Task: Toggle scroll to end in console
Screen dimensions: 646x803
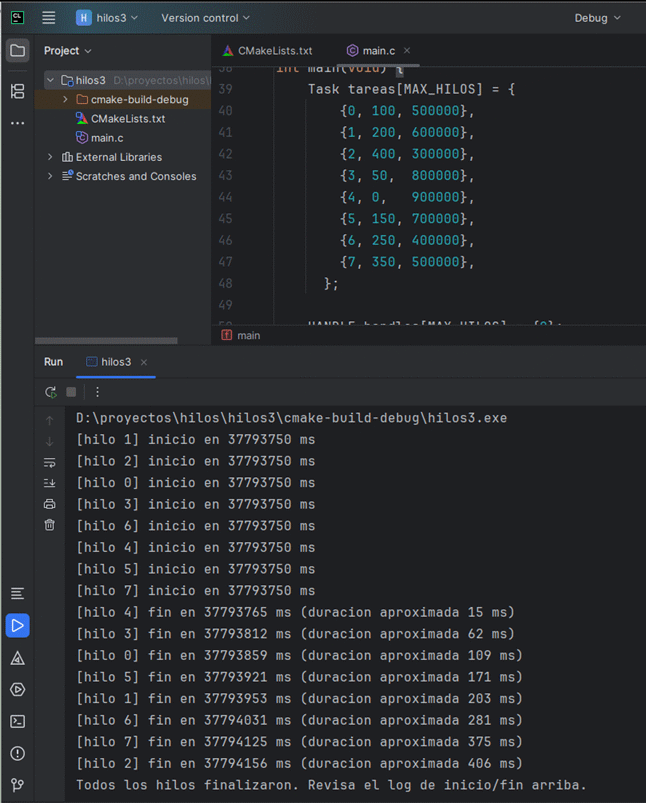Action: [49, 481]
